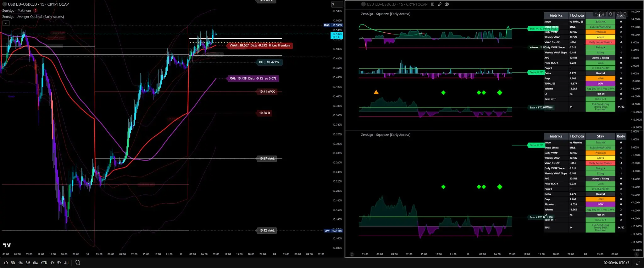Select the 5D time range
The height and width of the screenshot is (268, 644).
click(13, 263)
